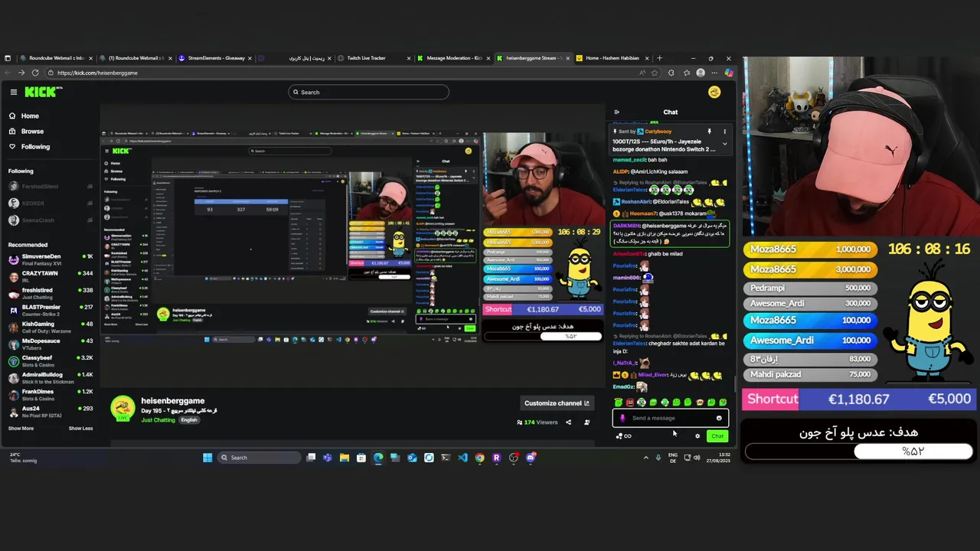Click the browser back arrow
Screen dimensions: 980x551
(7, 73)
